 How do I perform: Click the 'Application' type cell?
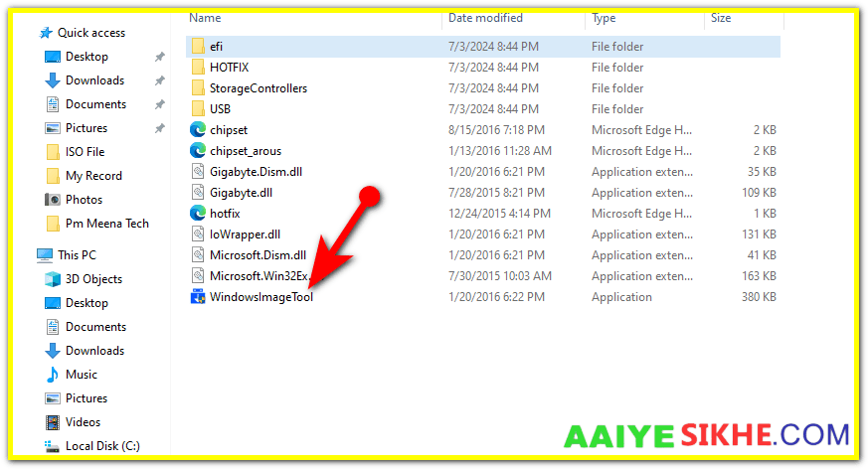click(621, 297)
